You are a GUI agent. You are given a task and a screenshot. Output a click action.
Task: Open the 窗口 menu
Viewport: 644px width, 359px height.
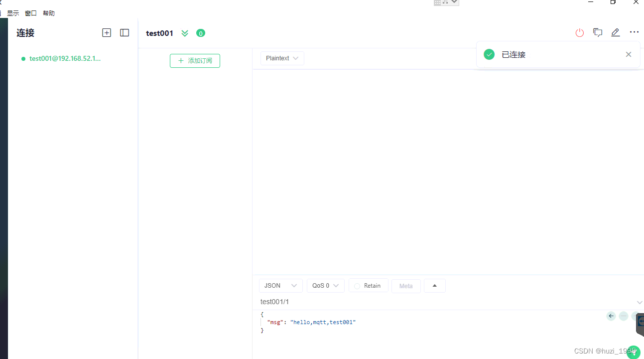31,13
